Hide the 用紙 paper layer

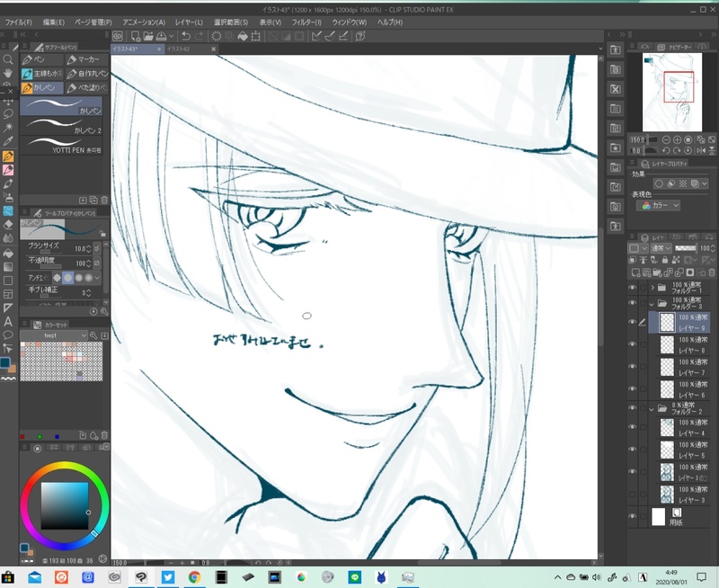(633, 516)
